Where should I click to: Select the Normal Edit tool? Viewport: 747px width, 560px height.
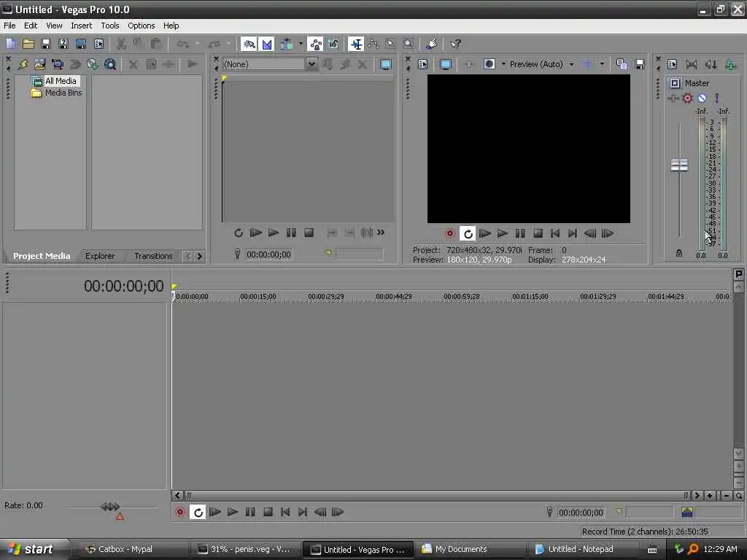[x=356, y=44]
